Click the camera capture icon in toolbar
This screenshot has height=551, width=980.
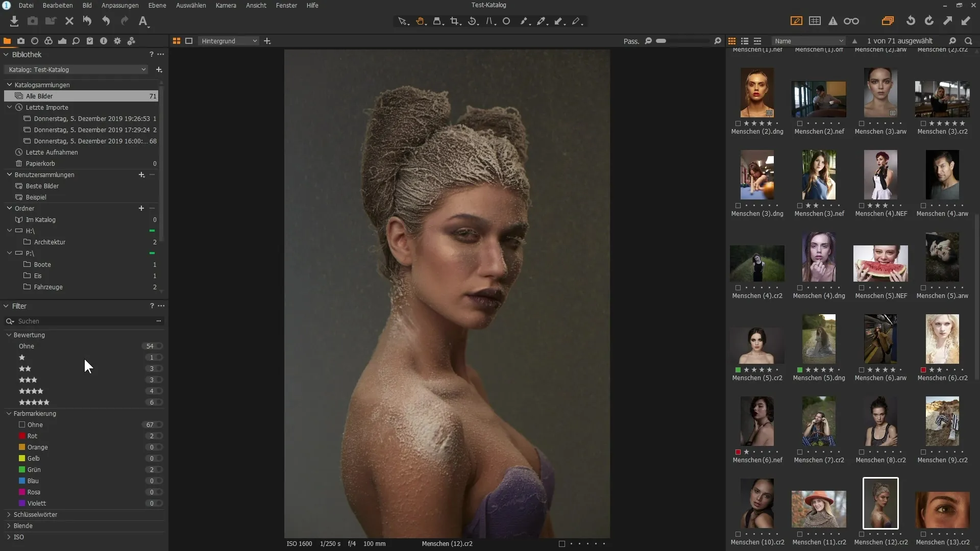[x=33, y=21]
